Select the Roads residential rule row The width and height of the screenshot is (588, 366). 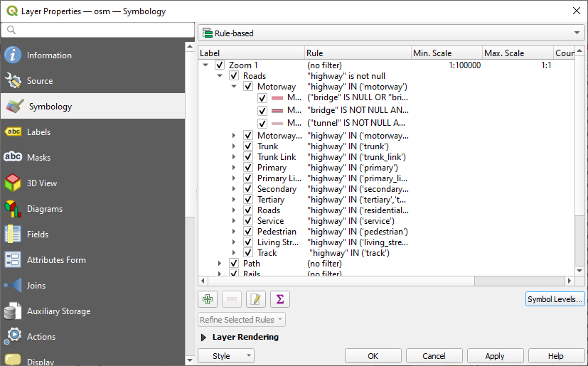386,210
